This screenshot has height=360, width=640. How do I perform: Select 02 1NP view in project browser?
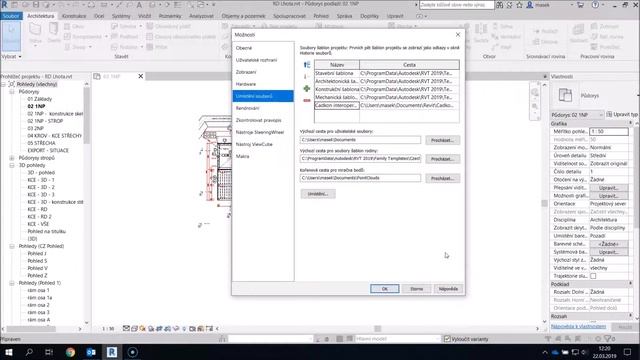(x=36, y=106)
